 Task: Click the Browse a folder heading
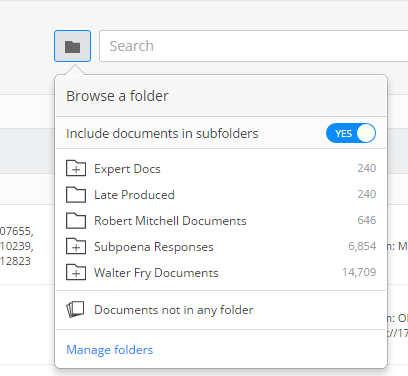[117, 96]
